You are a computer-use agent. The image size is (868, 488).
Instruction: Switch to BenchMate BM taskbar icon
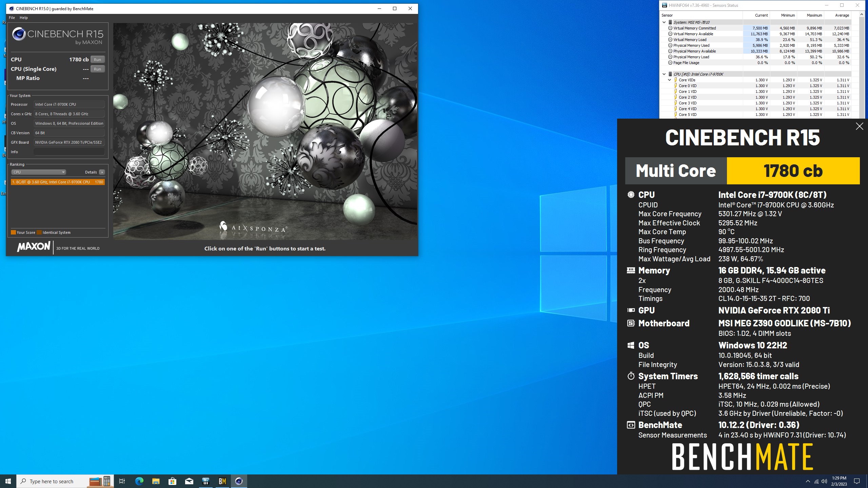coord(222,481)
